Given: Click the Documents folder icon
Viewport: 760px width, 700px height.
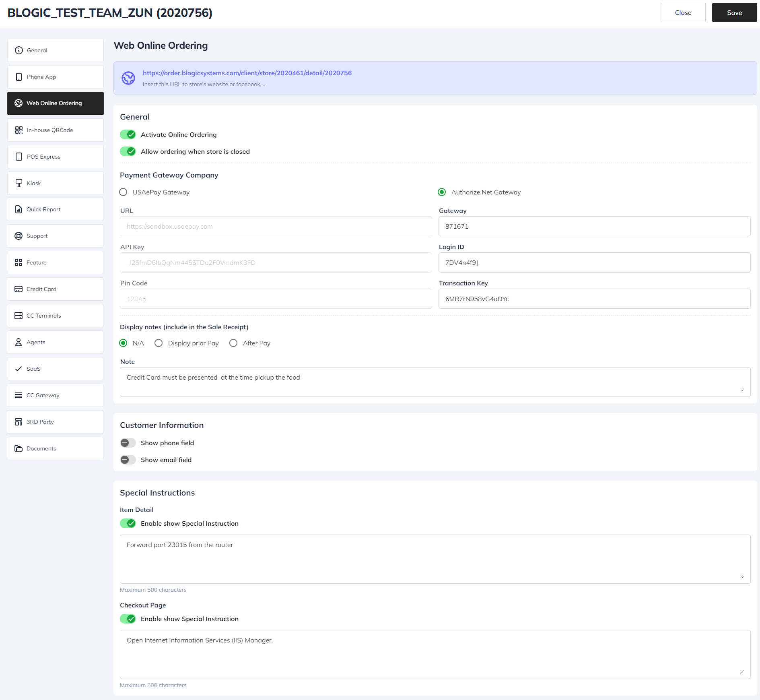Looking at the screenshot, I should click(x=19, y=448).
